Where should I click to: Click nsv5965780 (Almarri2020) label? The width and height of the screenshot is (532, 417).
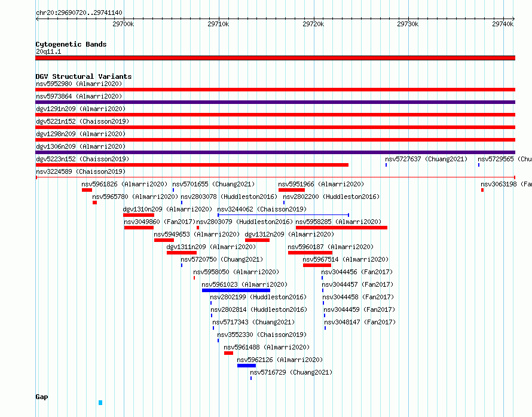pos(135,197)
